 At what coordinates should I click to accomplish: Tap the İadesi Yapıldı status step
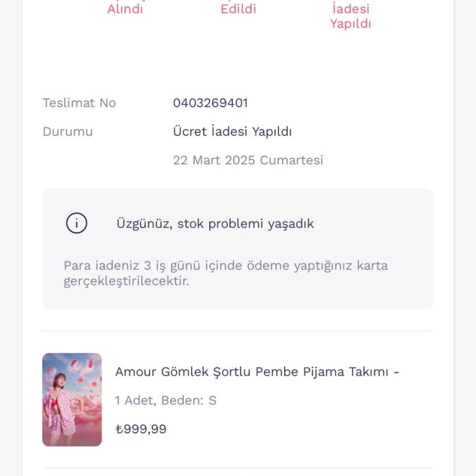pos(350,17)
